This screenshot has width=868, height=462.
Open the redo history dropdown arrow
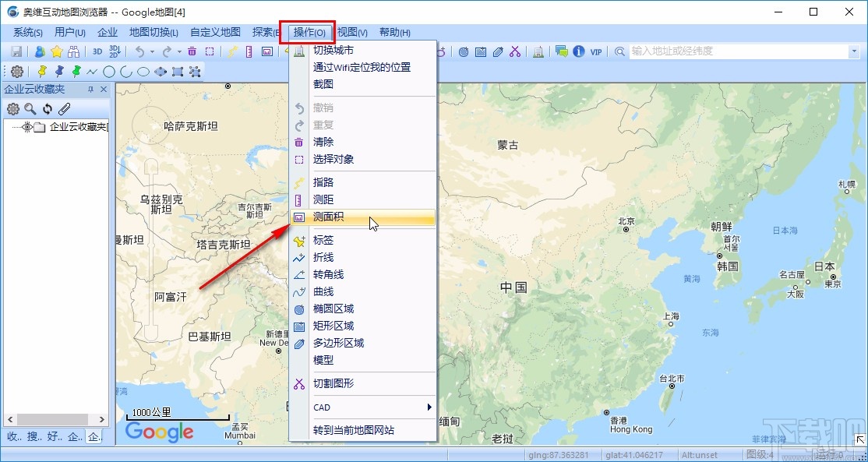pos(179,51)
